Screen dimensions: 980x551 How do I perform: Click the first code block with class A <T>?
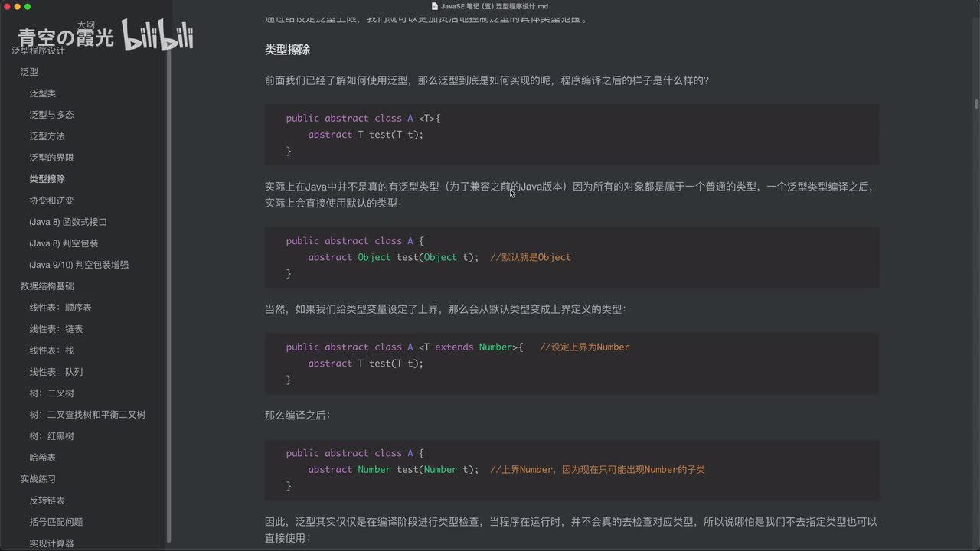pyautogui.click(x=572, y=135)
